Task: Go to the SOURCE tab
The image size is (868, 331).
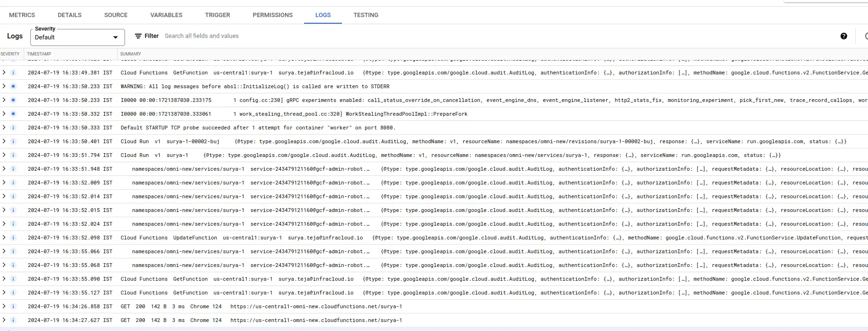Action: click(116, 15)
